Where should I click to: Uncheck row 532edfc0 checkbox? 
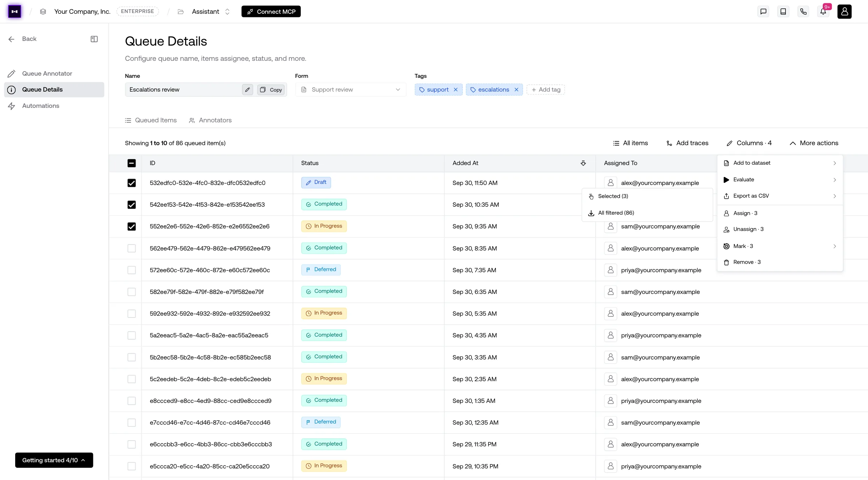pyautogui.click(x=132, y=183)
